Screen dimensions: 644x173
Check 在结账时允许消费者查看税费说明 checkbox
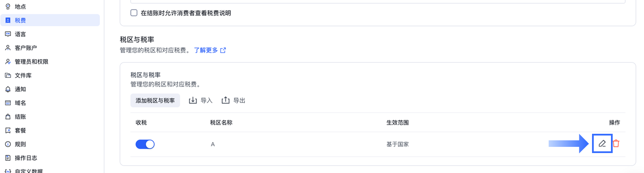coord(134,13)
